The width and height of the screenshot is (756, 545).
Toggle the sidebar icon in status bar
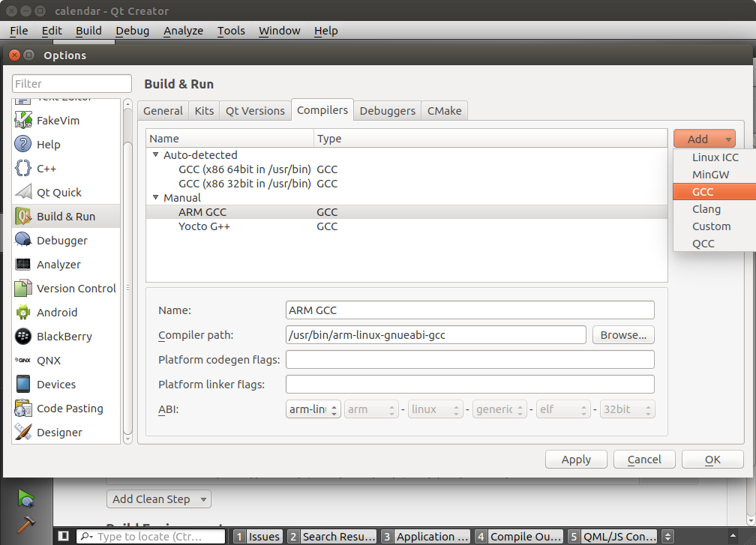[x=63, y=536]
